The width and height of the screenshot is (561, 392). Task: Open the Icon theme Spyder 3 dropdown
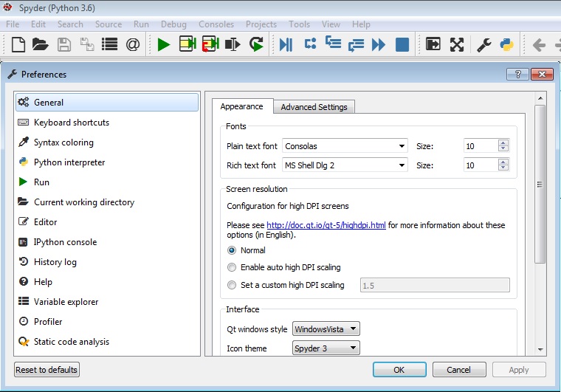point(326,348)
